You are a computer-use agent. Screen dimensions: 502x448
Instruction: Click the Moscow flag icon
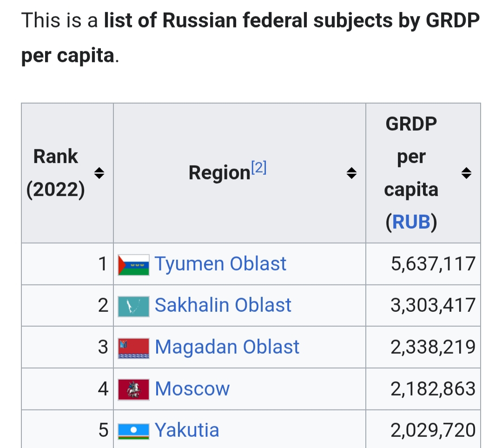pyautogui.click(x=133, y=389)
